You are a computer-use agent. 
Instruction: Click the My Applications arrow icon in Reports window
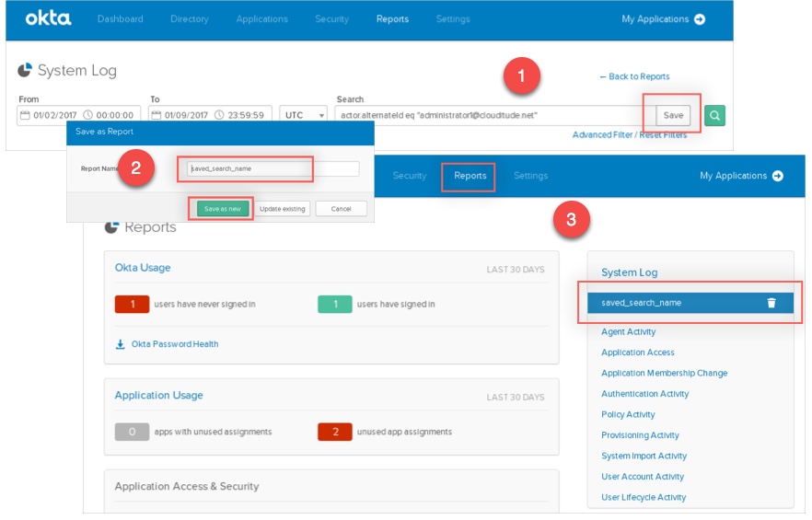pos(778,176)
